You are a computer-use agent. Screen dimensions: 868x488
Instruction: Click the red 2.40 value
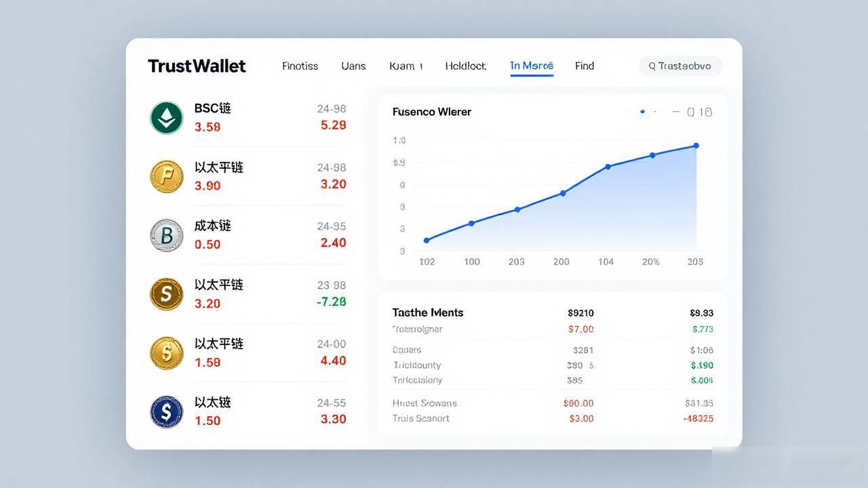coord(334,243)
